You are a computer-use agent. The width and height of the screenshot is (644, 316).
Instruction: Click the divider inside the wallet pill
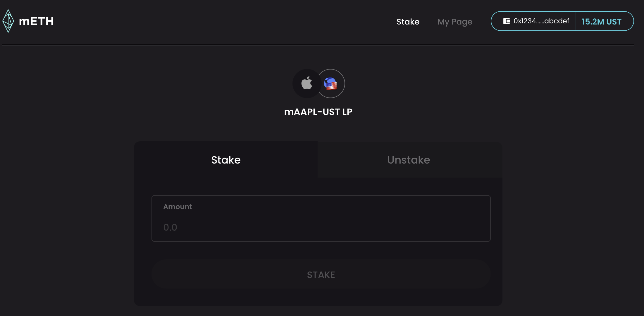click(x=576, y=21)
